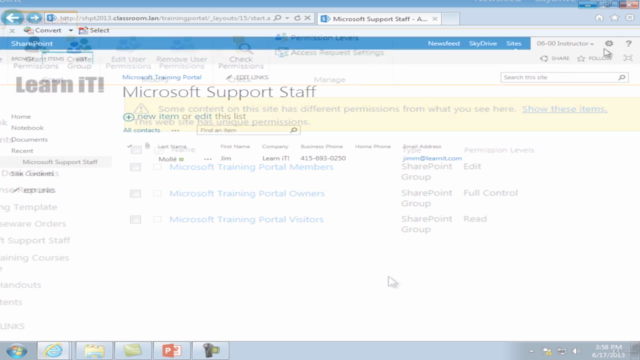Click the Find an item magnifier

(x=293, y=130)
